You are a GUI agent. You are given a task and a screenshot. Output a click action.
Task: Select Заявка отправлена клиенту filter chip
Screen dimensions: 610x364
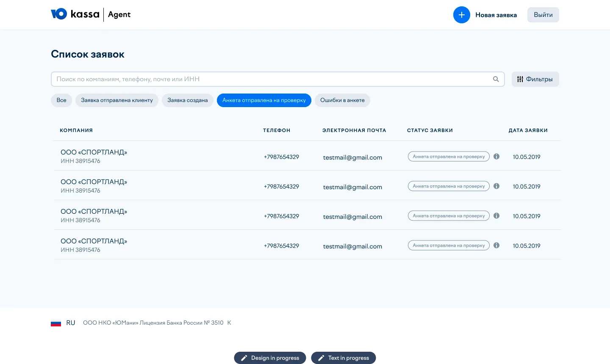(117, 100)
